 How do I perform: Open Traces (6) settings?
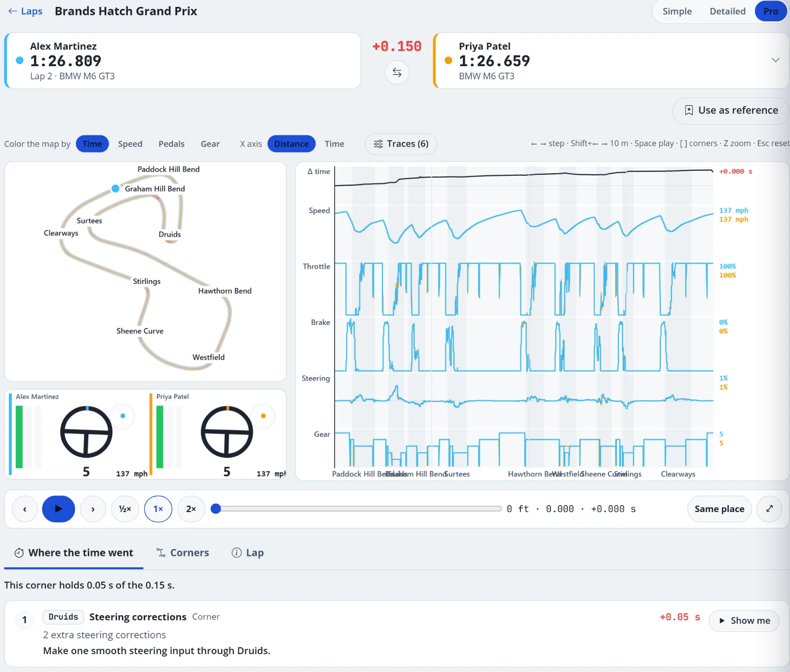[x=401, y=144]
